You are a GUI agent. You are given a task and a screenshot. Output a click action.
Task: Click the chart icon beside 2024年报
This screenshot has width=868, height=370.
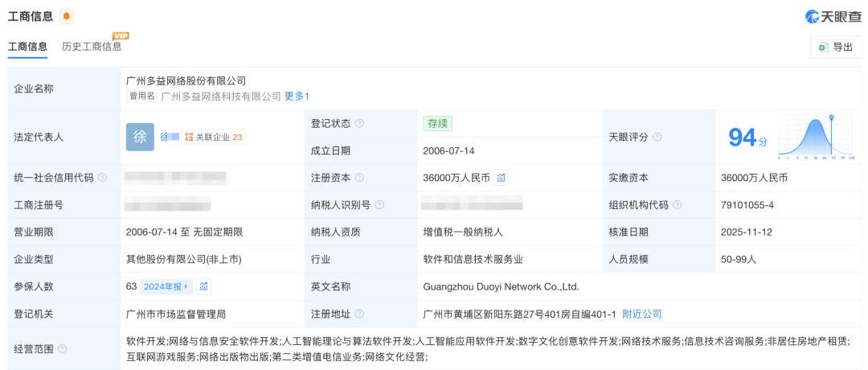[x=204, y=286]
